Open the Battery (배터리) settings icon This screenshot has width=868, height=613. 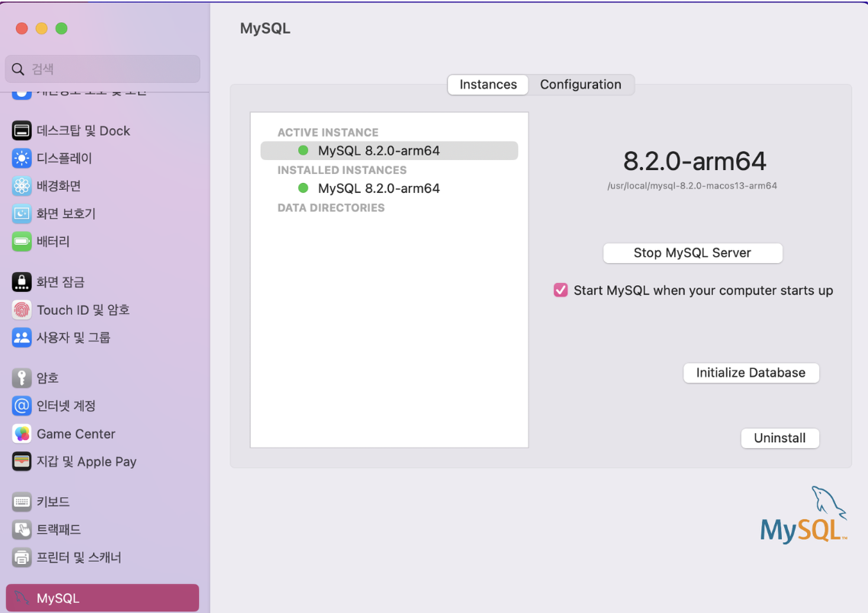click(21, 241)
